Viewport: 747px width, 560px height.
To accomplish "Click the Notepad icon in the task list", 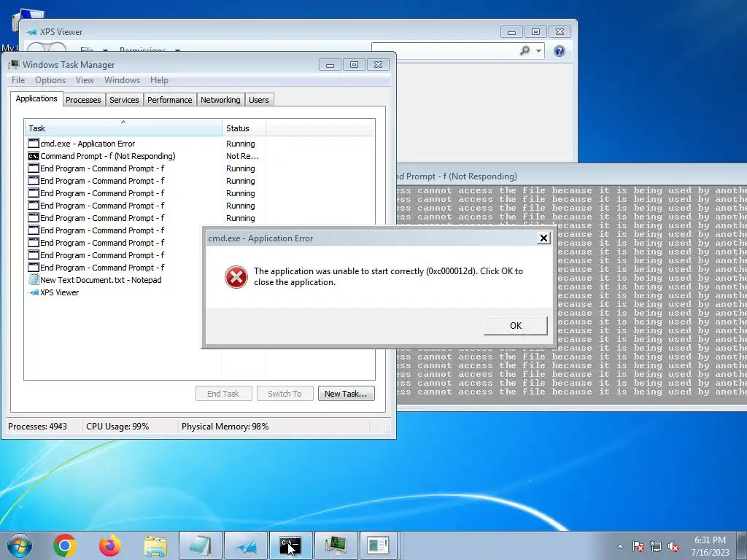I will tap(34, 280).
